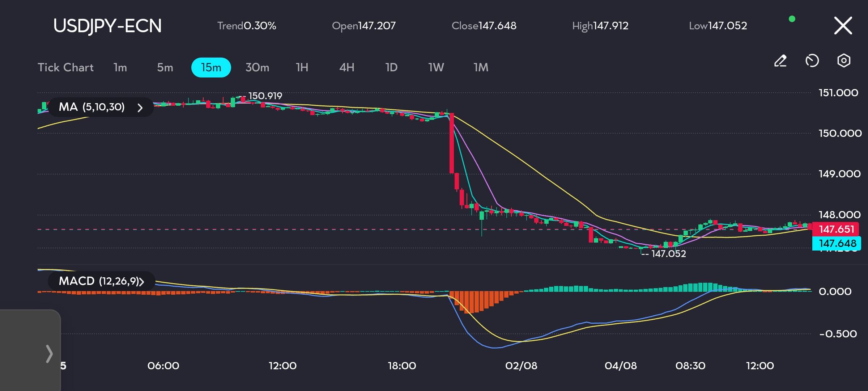Viewport: 868px width, 391px height.
Task: Click the cyan 147.648 price tag
Action: [x=837, y=243]
